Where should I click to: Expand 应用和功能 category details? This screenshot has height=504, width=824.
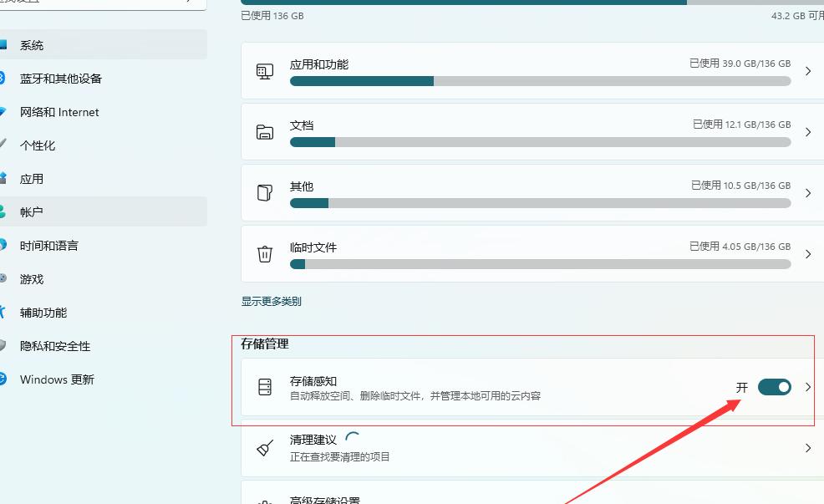click(x=807, y=72)
